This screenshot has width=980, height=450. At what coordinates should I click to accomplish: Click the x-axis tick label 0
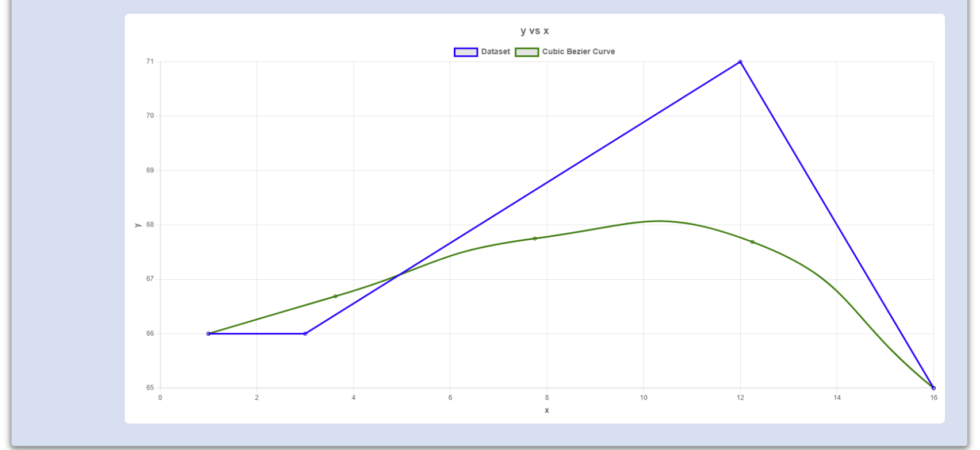(x=160, y=398)
